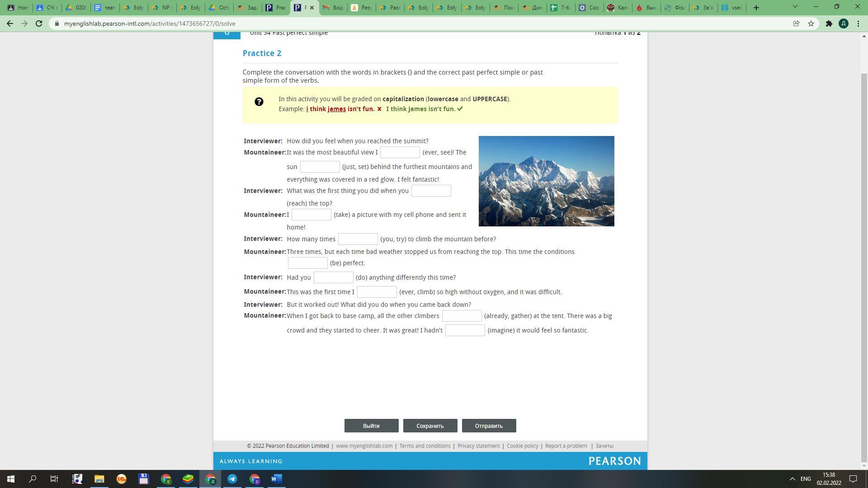Show hidden system tray icons
The width and height of the screenshot is (868, 488).
[x=792, y=479]
